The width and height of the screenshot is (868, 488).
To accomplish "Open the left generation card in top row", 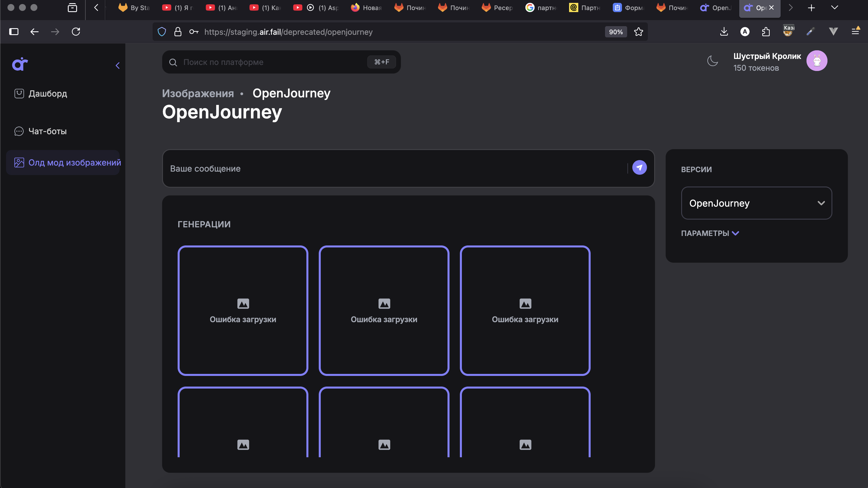I will tap(243, 310).
